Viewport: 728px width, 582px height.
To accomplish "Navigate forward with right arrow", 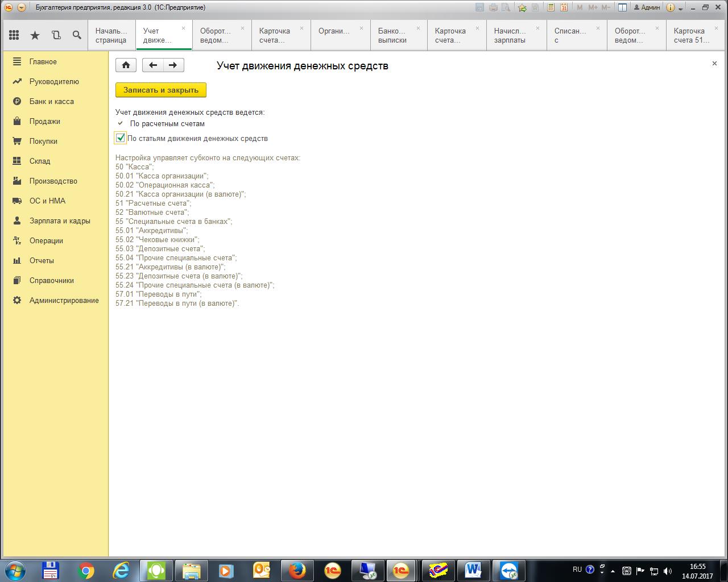I will coord(173,65).
